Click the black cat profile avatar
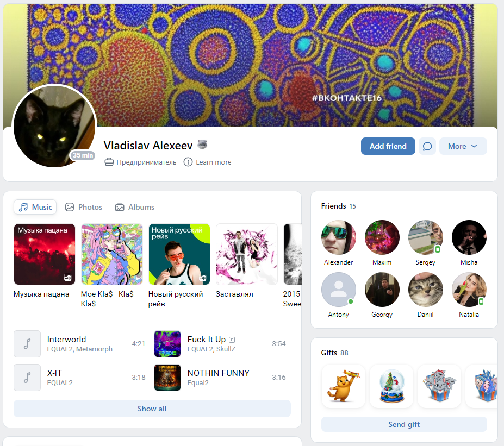This screenshot has width=504, height=446. 54,126
